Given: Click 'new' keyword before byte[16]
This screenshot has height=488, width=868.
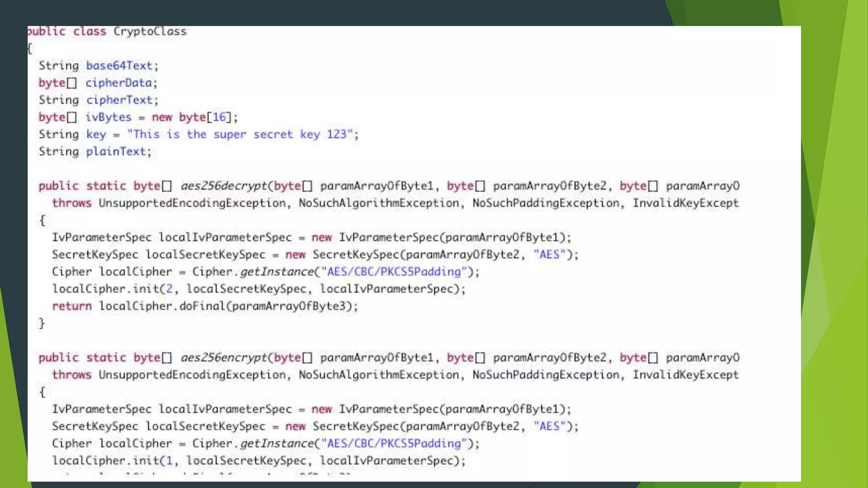Looking at the screenshot, I should pyautogui.click(x=162, y=117).
